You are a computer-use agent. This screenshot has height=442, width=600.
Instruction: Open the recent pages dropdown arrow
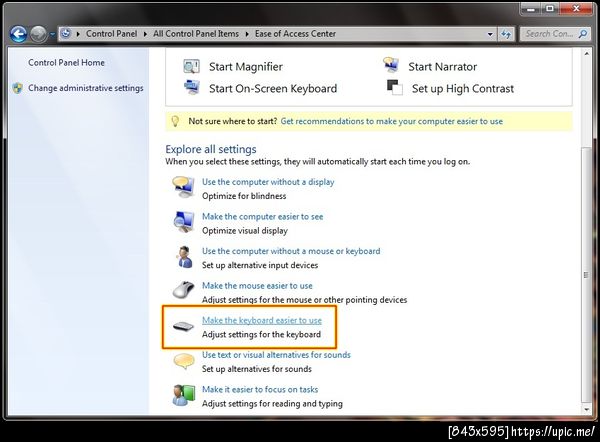[x=52, y=34]
